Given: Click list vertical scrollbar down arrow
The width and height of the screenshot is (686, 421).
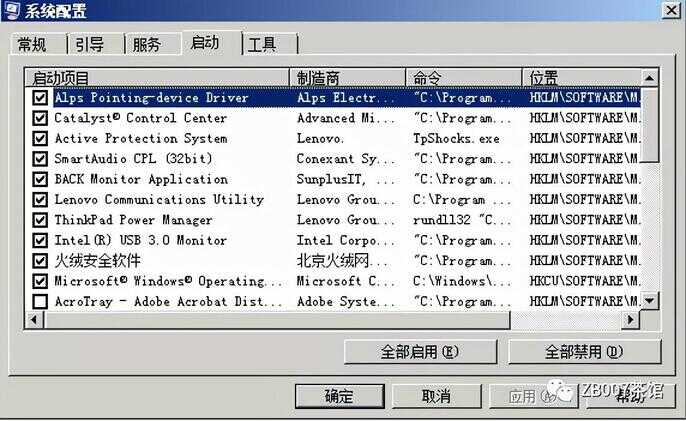Looking at the screenshot, I should (x=650, y=301).
